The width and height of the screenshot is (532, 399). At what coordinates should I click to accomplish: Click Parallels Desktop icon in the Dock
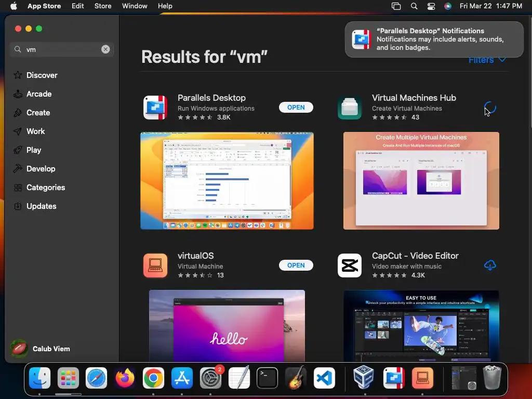click(394, 378)
